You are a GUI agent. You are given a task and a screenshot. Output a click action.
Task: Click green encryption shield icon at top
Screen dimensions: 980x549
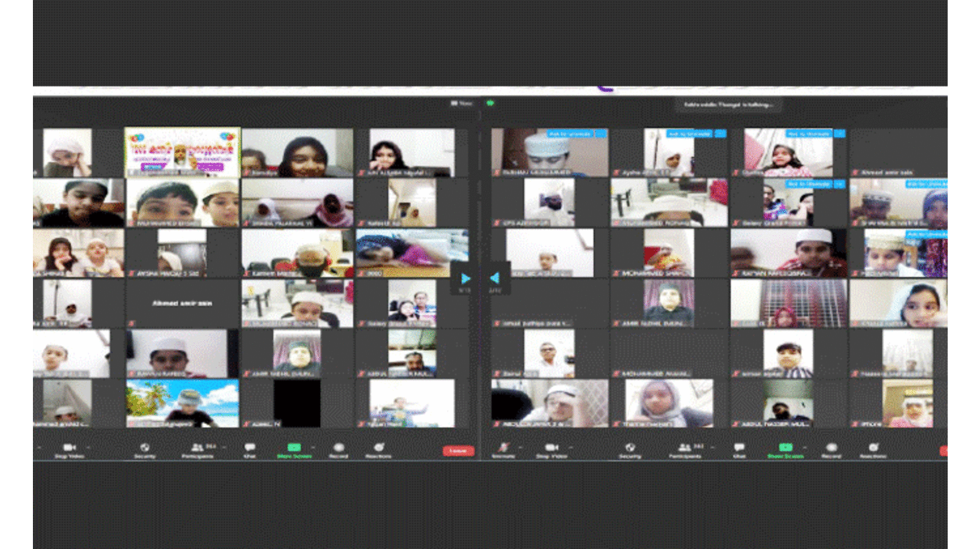click(490, 104)
